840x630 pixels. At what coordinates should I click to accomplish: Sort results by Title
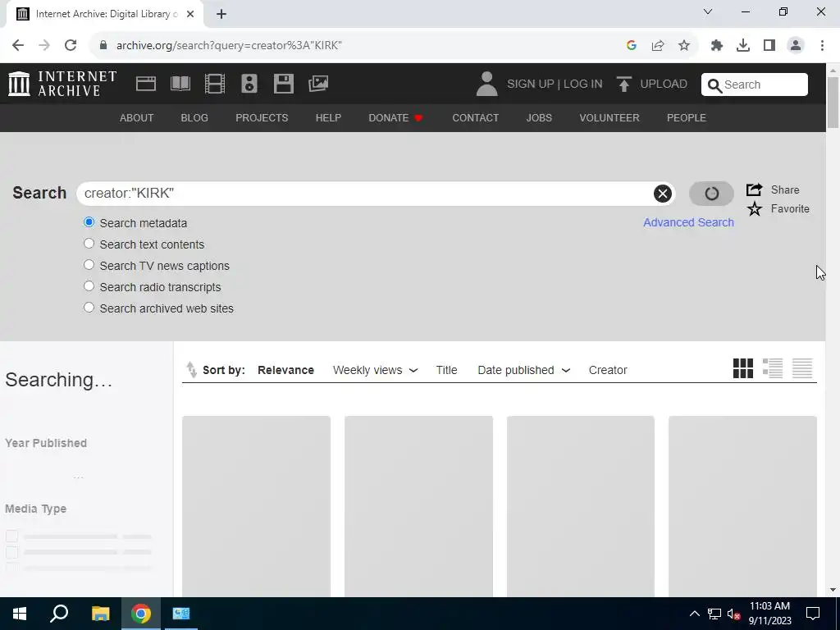click(x=446, y=370)
